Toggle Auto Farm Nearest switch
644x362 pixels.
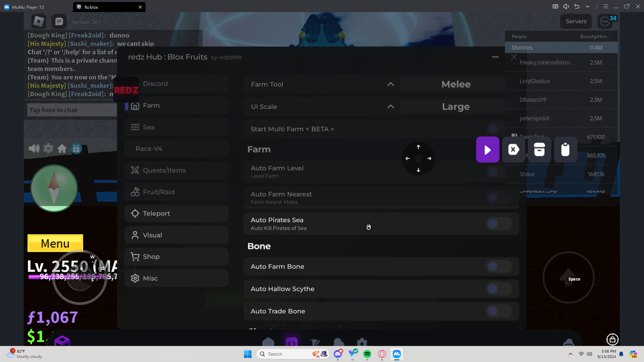pos(498,197)
